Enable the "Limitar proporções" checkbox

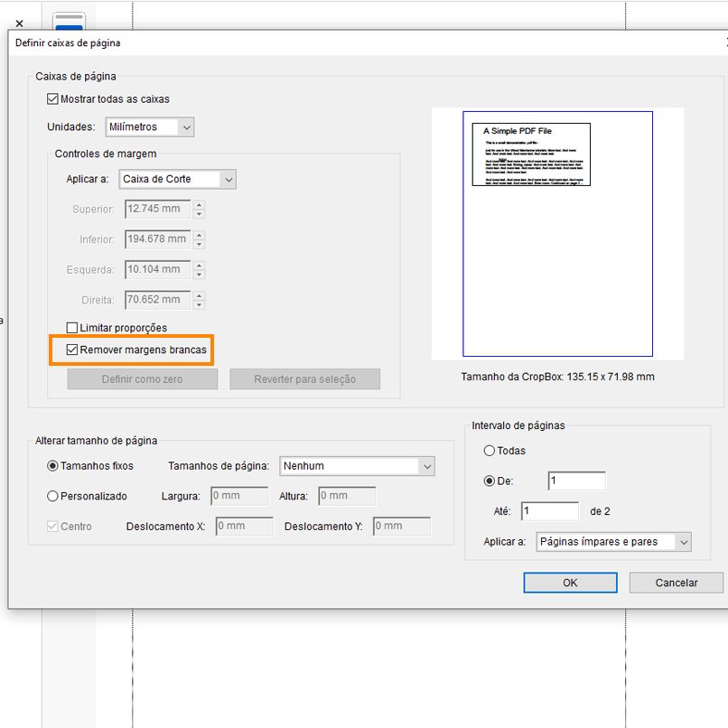[70, 327]
